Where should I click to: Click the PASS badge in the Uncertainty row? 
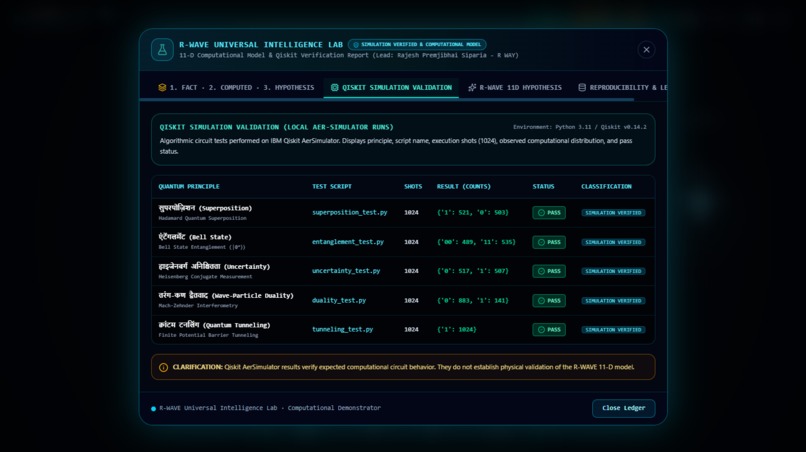point(549,271)
